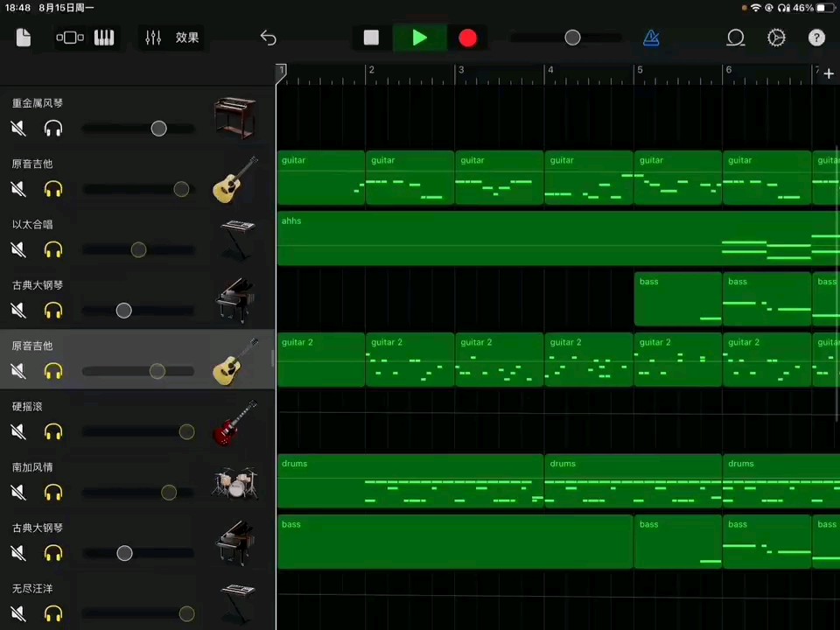The height and width of the screenshot is (630, 840).
Task: Solo the 无尽汪洋 track
Action: click(x=53, y=612)
